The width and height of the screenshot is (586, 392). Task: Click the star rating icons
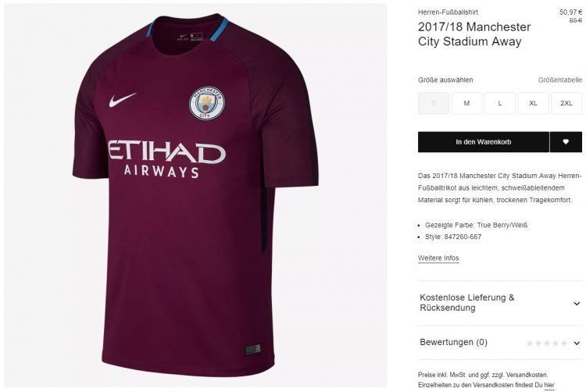547,343
